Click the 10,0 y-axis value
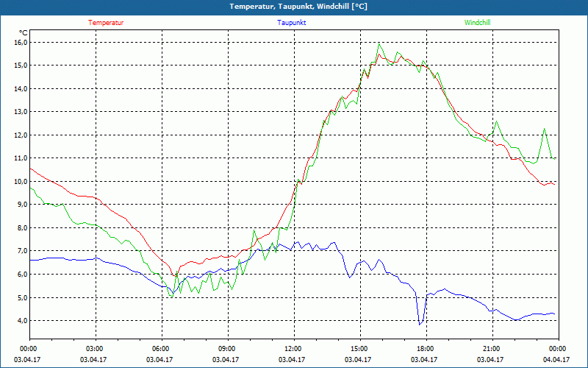Image resolution: width=588 pixels, height=368 pixels. [x=21, y=181]
